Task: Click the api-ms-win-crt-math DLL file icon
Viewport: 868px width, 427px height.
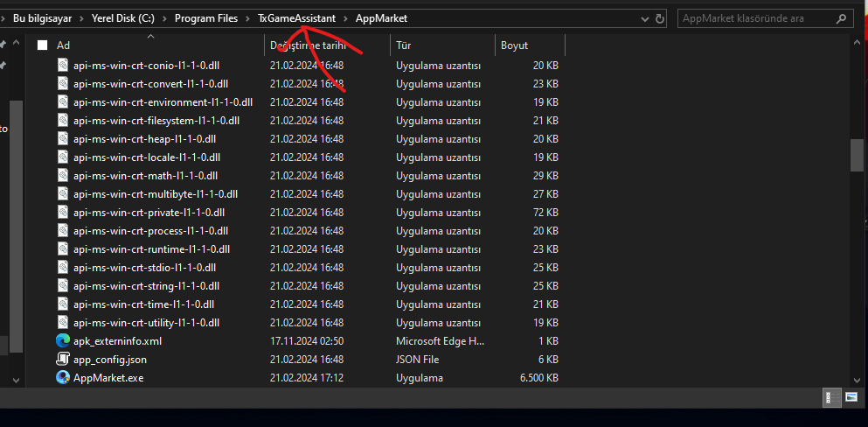Action: tap(63, 176)
